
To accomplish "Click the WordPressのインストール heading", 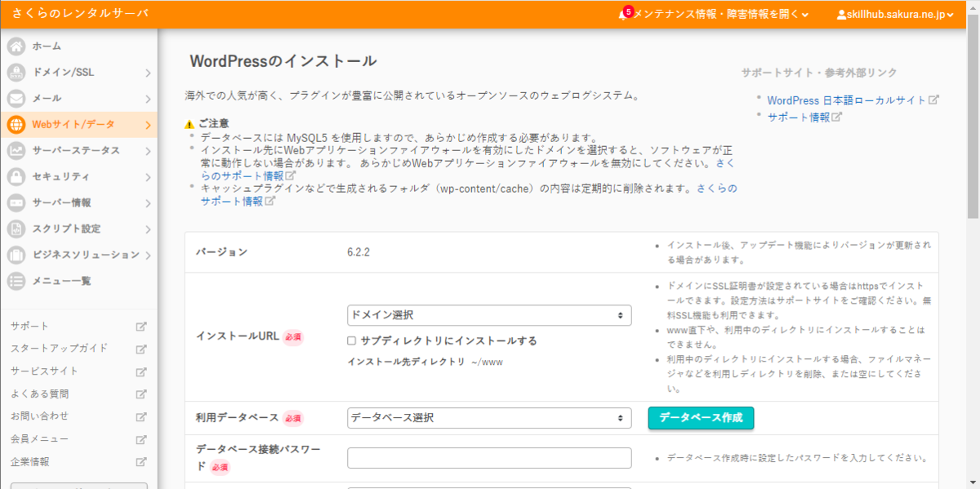I will click(x=283, y=61).
